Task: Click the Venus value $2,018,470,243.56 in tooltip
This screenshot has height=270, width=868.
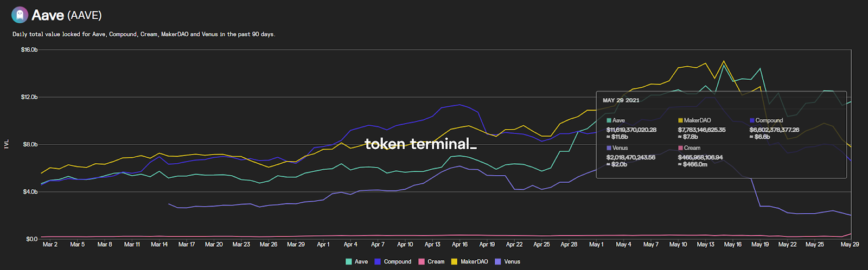Action: pyautogui.click(x=631, y=157)
